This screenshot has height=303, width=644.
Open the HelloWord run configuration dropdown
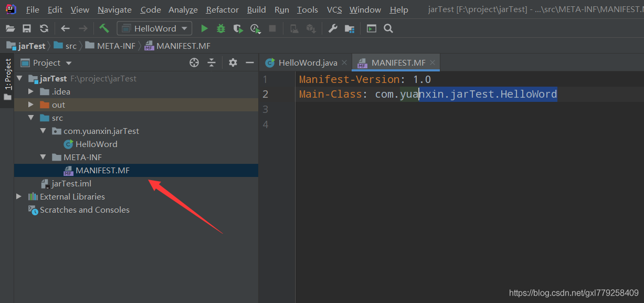[154, 29]
